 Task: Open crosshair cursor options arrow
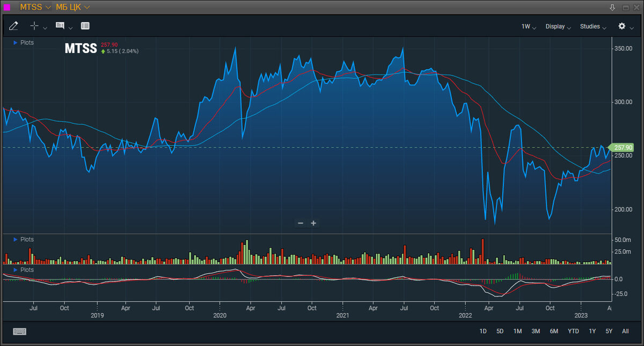click(x=45, y=27)
